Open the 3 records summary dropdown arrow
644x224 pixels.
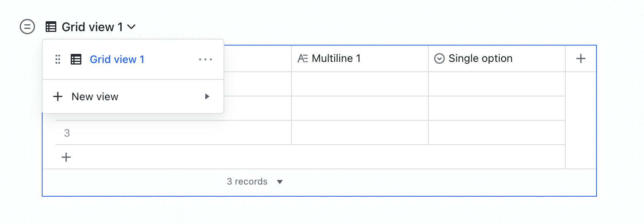(x=280, y=182)
